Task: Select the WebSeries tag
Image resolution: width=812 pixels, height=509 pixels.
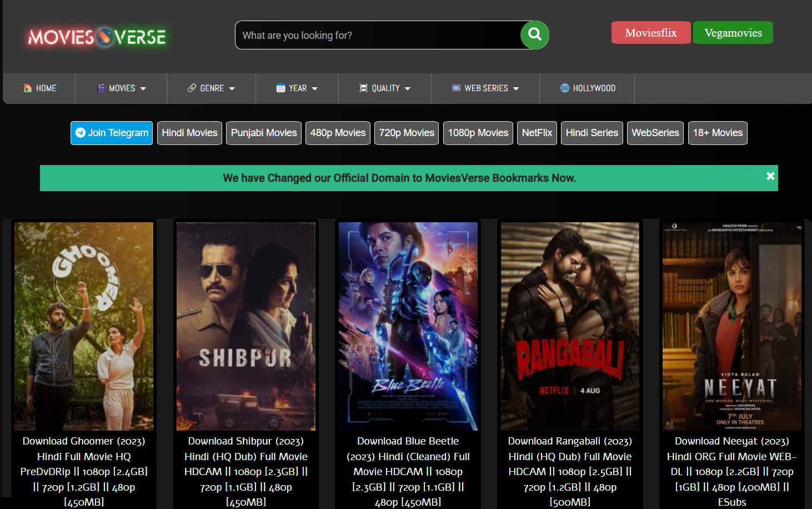Action: pos(655,133)
